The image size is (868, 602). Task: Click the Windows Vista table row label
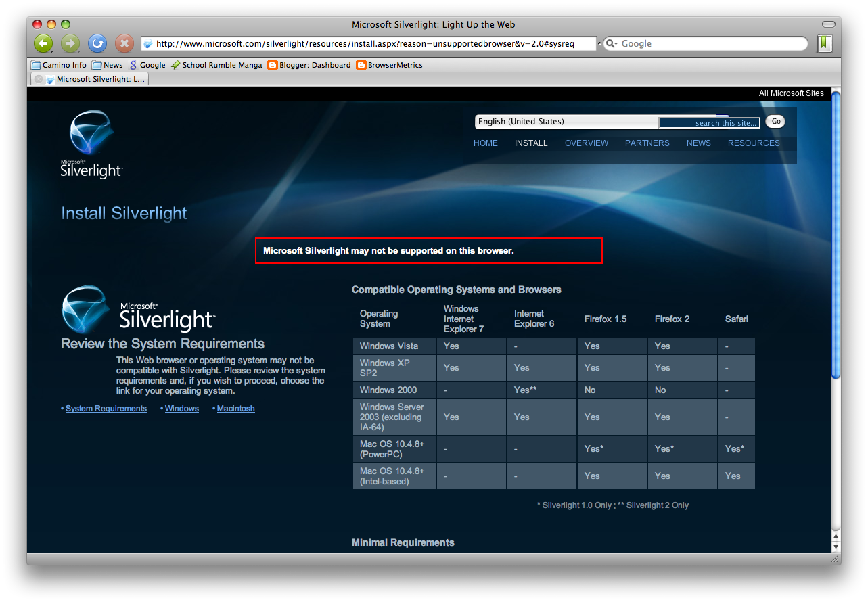pyautogui.click(x=389, y=346)
